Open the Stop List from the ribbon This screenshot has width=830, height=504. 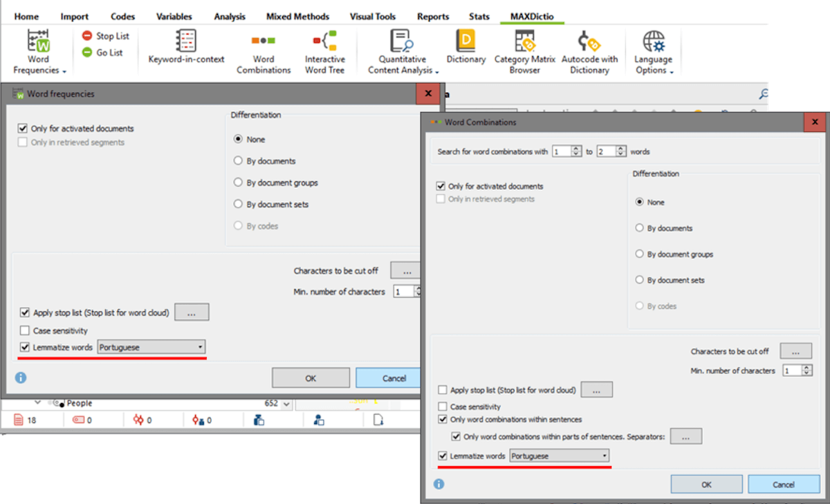[106, 36]
